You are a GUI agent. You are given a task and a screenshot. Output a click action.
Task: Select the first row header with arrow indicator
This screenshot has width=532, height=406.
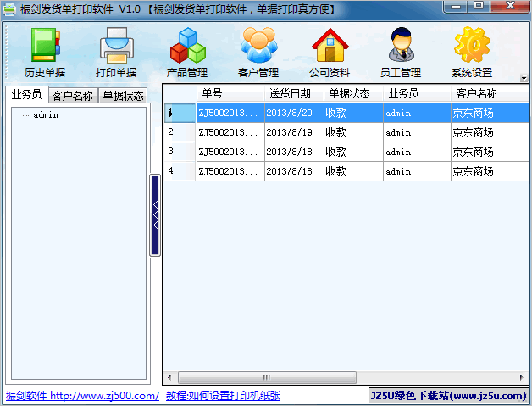180,113
